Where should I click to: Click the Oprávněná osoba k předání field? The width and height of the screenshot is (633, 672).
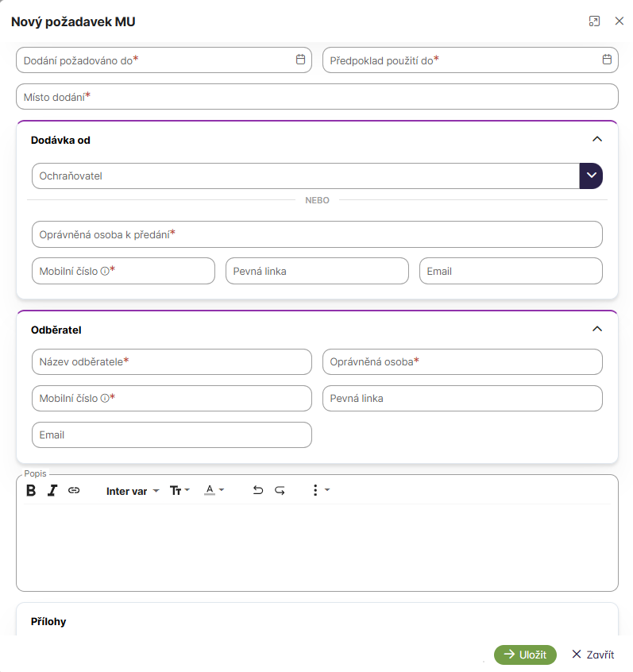[317, 234]
